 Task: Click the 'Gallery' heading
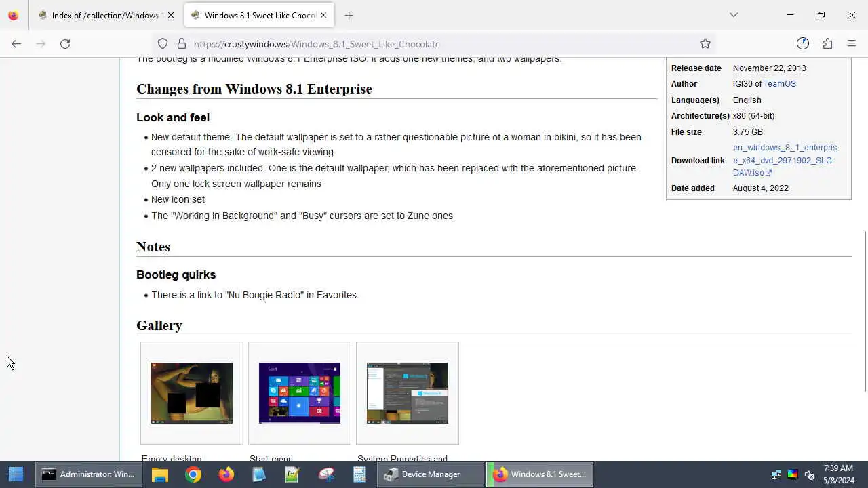coord(159,325)
